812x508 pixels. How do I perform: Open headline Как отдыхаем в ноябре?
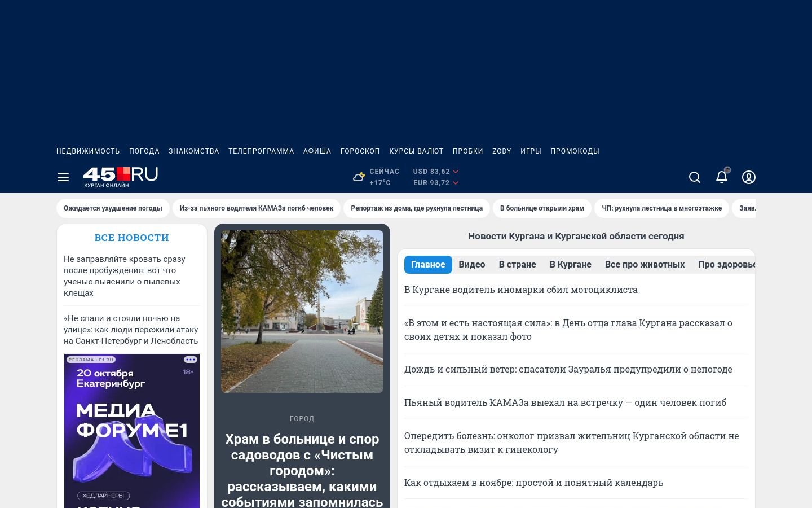point(533,483)
